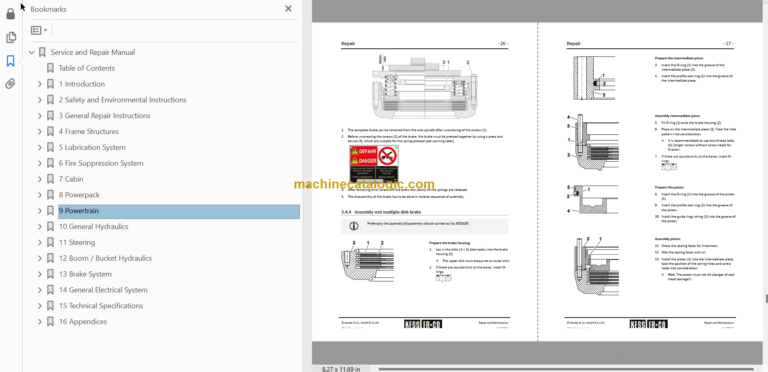Viewport: 768px width, 372px height.
Task: Navigate to 11 Steering bookmark
Action: click(x=77, y=242)
